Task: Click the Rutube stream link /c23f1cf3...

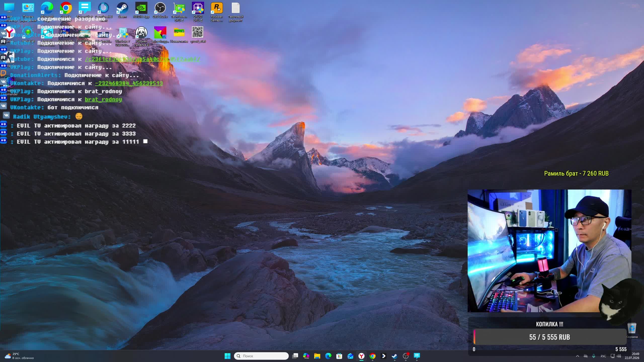Action: pyautogui.click(x=142, y=59)
